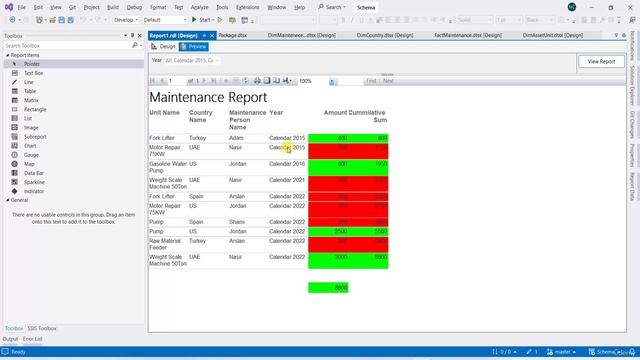Go to last page of report
Image resolution: width=640 pixels, height=360 pixels.
(x=213, y=81)
